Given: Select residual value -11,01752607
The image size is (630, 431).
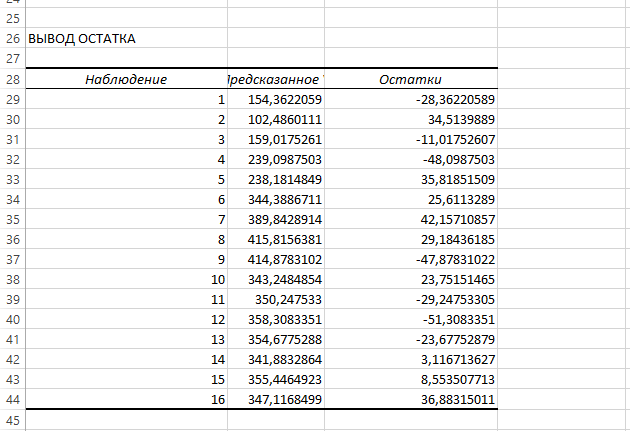Looking at the screenshot, I should click(411, 139).
